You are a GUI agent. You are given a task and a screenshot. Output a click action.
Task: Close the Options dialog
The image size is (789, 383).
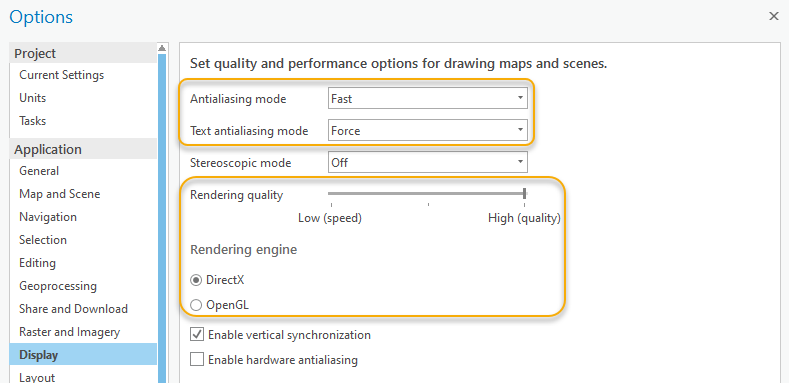click(x=774, y=16)
